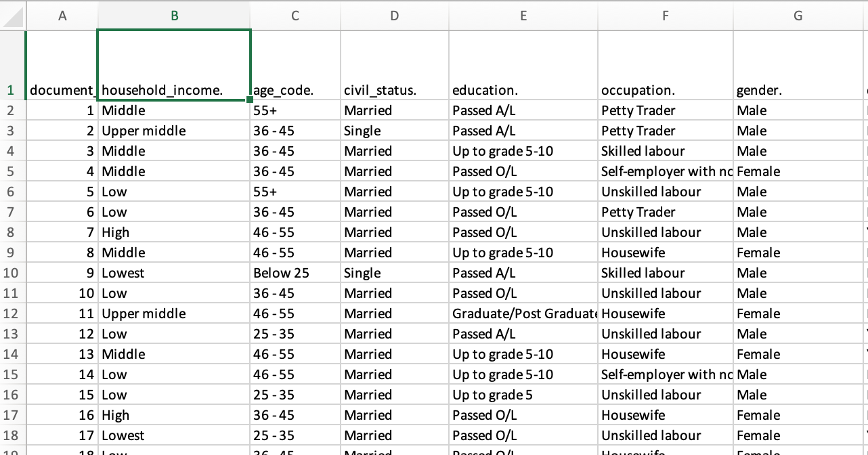Select row 18 header
The image size is (868, 455).
[x=12, y=435]
